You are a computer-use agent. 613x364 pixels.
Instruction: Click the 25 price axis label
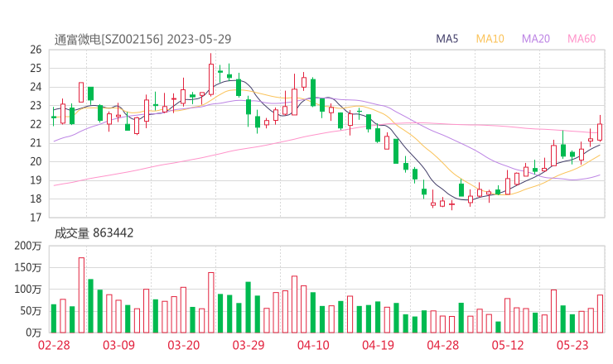point(36,69)
